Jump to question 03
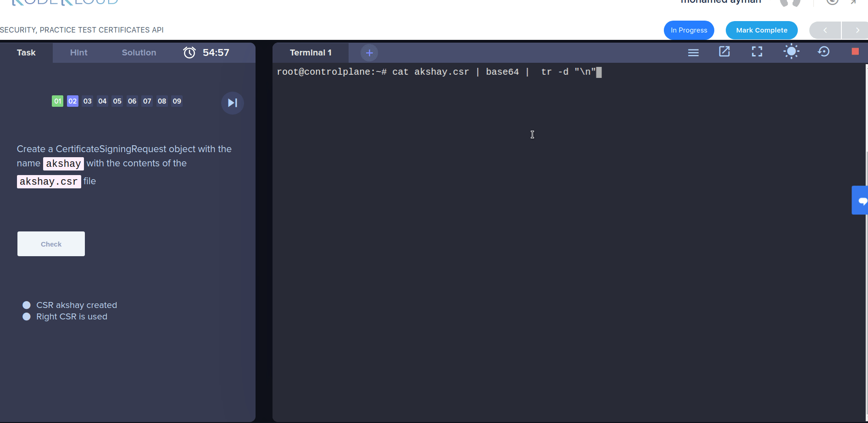Viewport: 868px width, 423px height. click(88, 101)
